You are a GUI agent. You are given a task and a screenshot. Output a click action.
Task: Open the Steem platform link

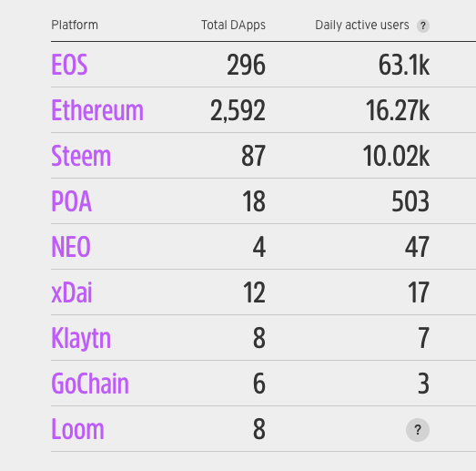[x=81, y=156]
